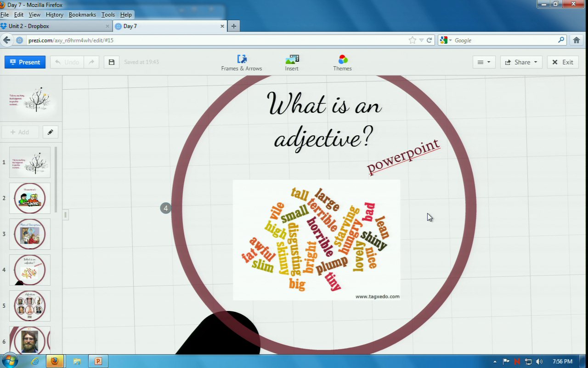The width and height of the screenshot is (588, 368).
Task: Click the Present button
Action: [25, 62]
